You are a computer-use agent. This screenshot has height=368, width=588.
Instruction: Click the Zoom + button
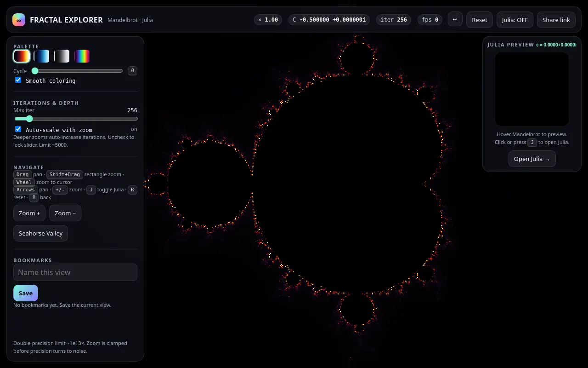click(29, 213)
